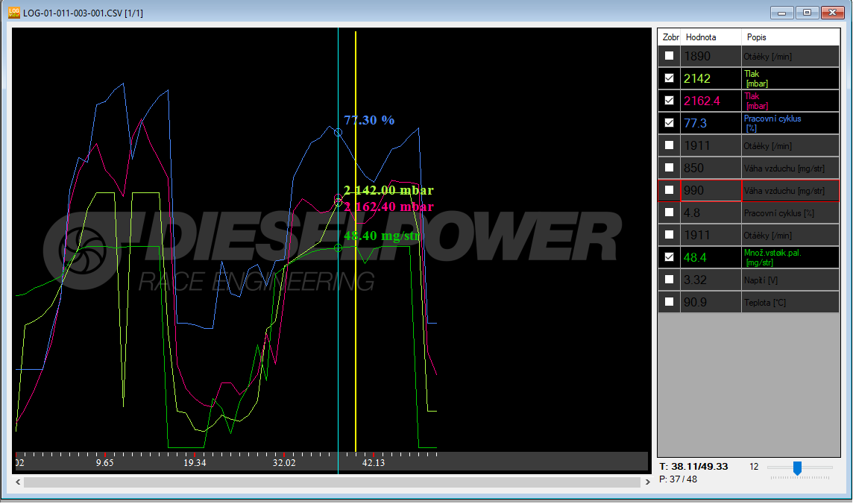
Task: Click the Popis column header
Action: tap(790, 37)
